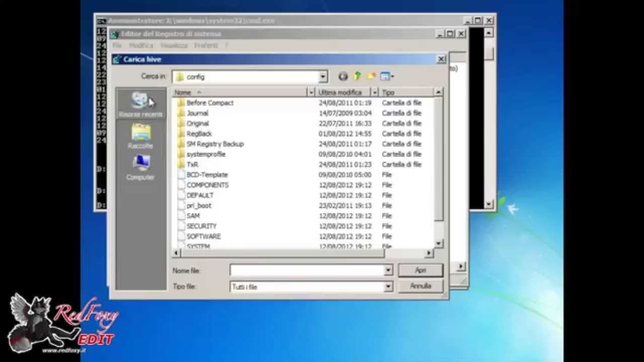Select the date 24/08/2011 01:19

point(345,103)
